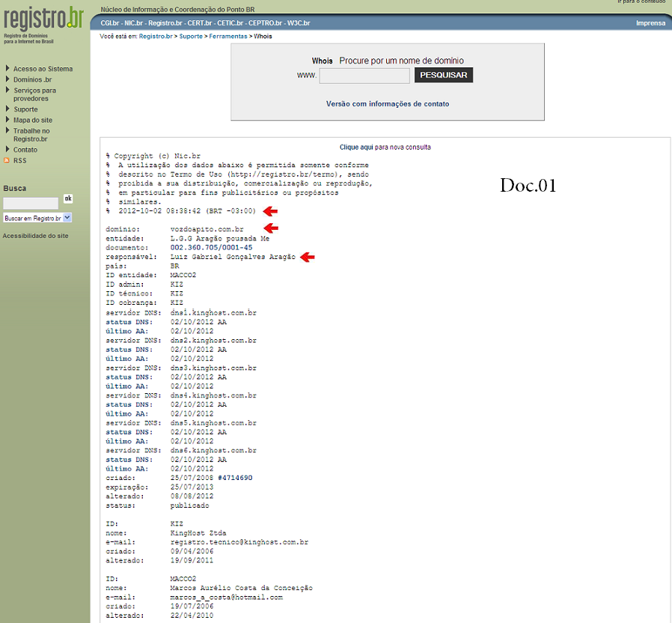Screen dimensions: 672x623
Task: Select text dns6.kinghost.com.br
Action: (213, 450)
